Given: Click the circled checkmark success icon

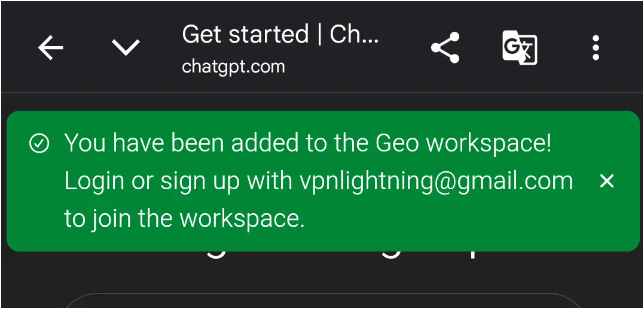Looking at the screenshot, I should coord(39,144).
